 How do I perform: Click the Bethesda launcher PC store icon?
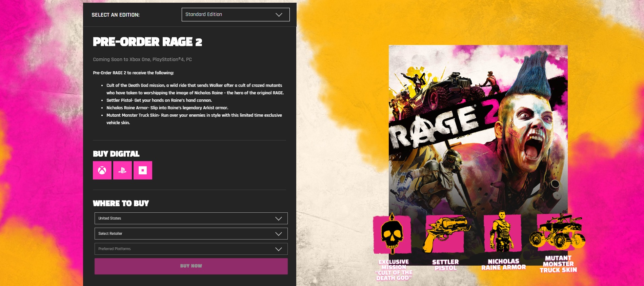(x=143, y=170)
